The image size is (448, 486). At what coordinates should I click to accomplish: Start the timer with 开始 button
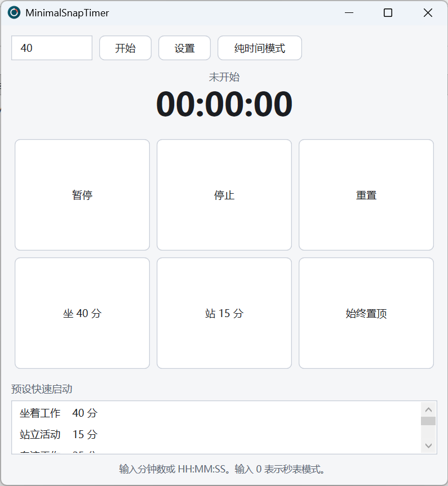click(125, 48)
